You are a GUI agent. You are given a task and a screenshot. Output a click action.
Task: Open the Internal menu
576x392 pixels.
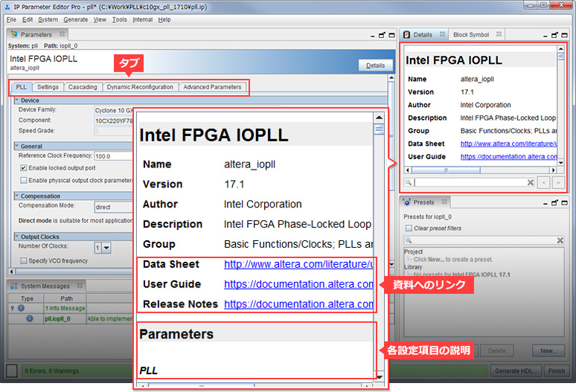tap(143, 19)
